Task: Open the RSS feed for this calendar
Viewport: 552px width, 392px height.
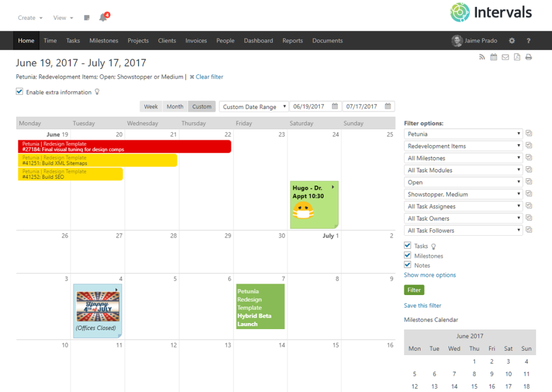Action: 482,57
